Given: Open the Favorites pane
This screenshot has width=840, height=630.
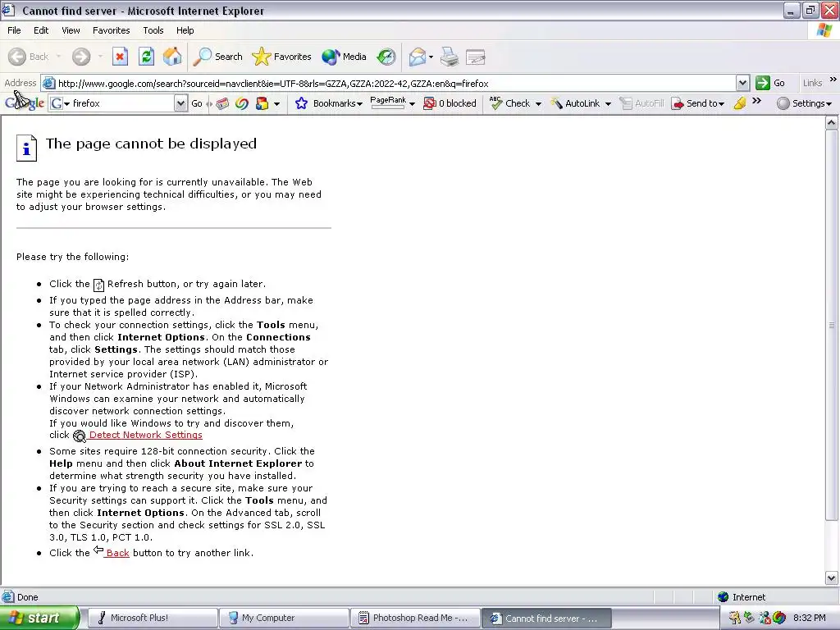Looking at the screenshot, I should click(x=281, y=57).
